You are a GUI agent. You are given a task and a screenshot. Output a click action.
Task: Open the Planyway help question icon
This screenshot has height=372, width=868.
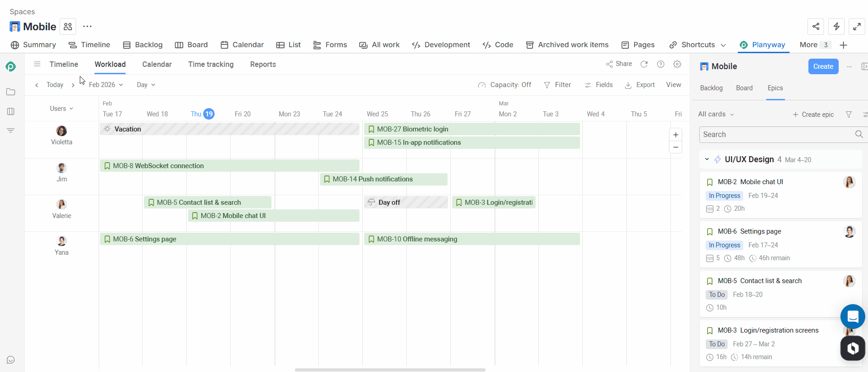coord(661,64)
